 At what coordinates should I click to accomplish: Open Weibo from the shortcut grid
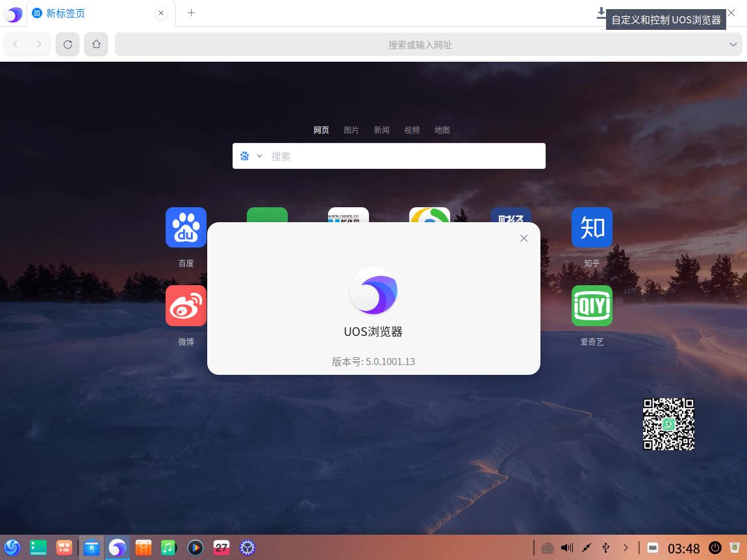coord(186,305)
